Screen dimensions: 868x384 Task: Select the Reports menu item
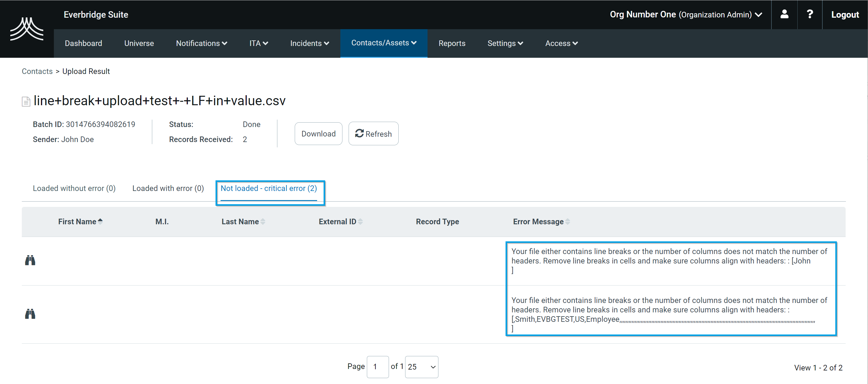(452, 43)
